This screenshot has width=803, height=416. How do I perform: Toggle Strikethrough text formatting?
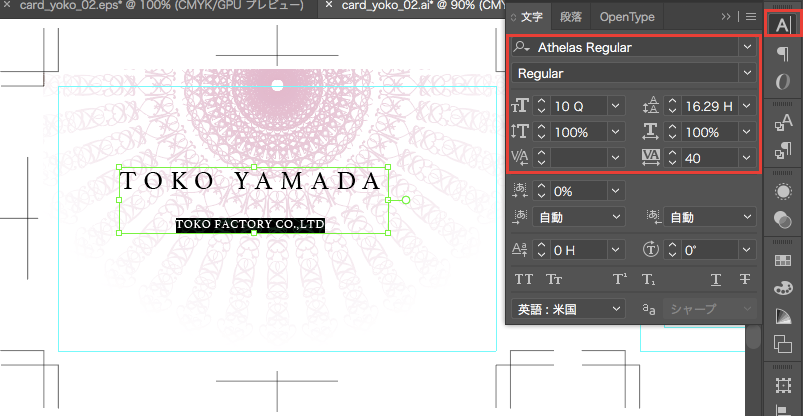[745, 280]
